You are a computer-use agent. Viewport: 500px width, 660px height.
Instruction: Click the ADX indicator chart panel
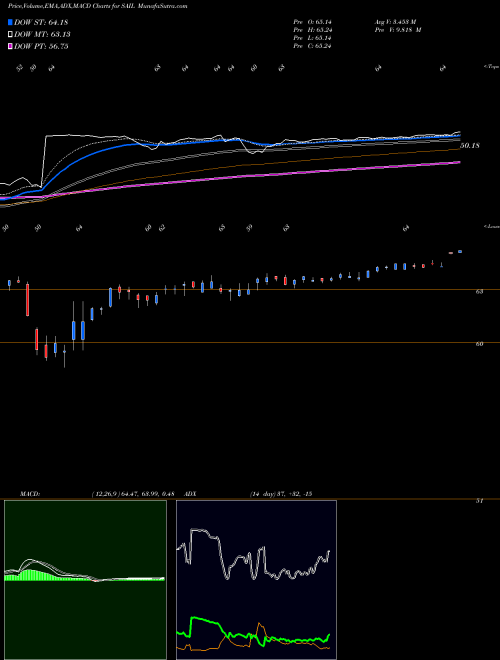256,580
